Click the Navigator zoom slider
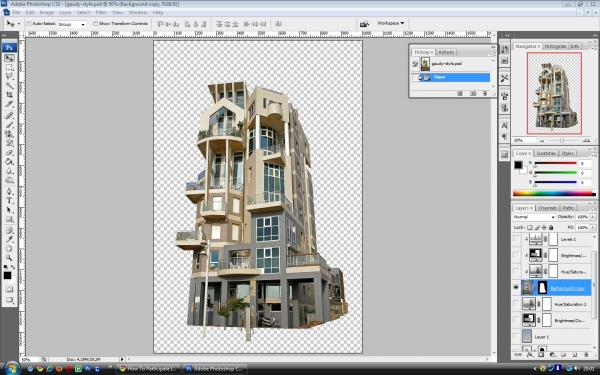 (561, 140)
